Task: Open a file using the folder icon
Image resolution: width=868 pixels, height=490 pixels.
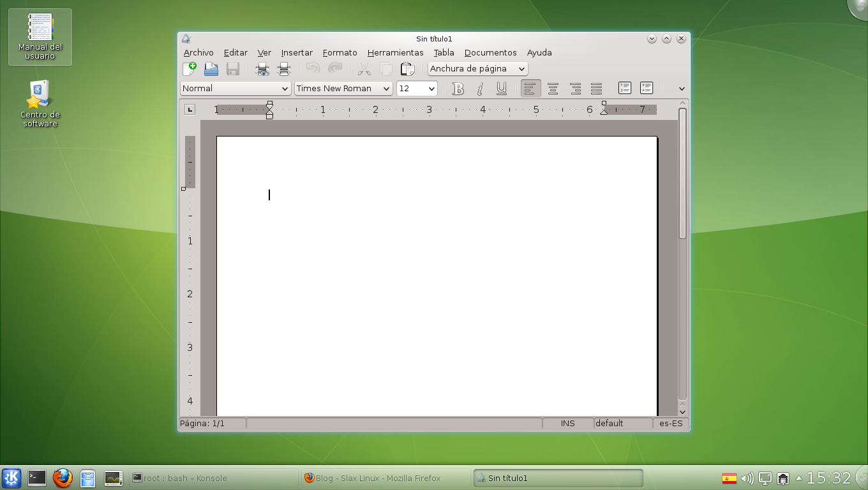Action: [x=211, y=69]
